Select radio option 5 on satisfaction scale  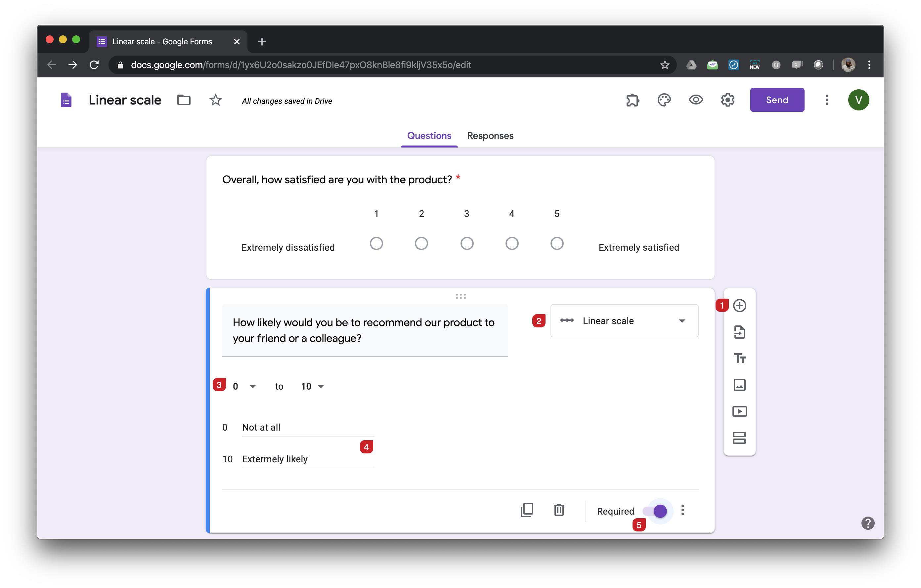(x=556, y=243)
